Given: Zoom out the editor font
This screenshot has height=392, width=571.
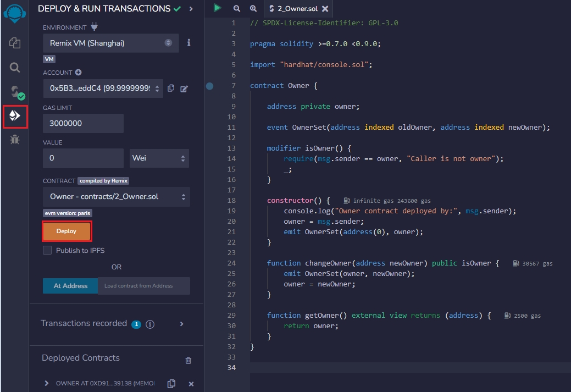Looking at the screenshot, I should click(x=237, y=9).
